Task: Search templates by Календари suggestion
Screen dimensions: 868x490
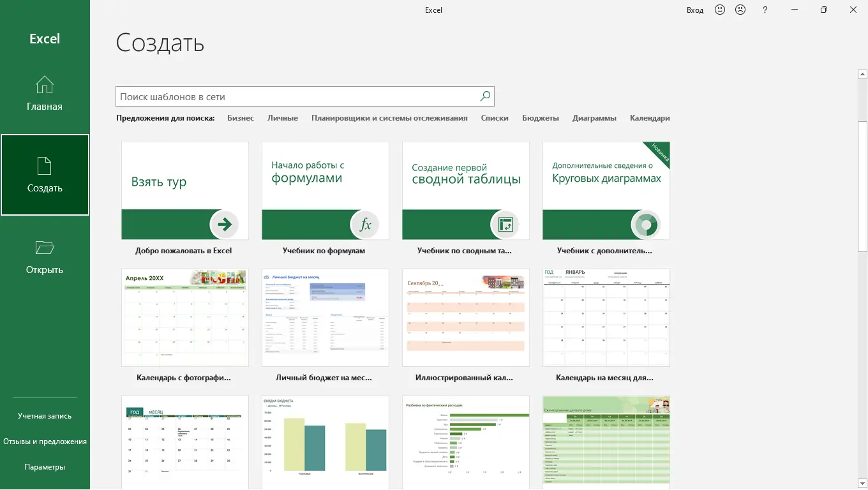Action: tap(650, 118)
